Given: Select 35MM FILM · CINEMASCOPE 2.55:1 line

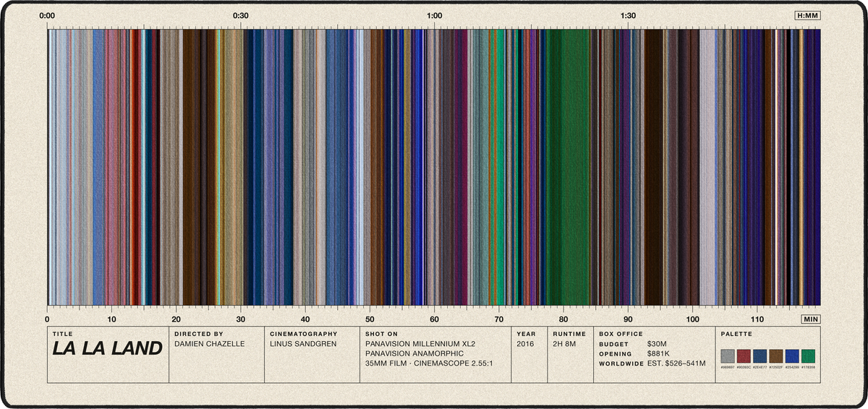Looking at the screenshot, I should (x=430, y=363).
